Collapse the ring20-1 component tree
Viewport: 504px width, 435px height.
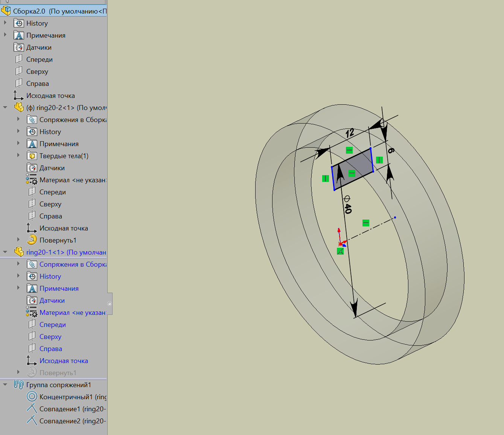[5, 252]
